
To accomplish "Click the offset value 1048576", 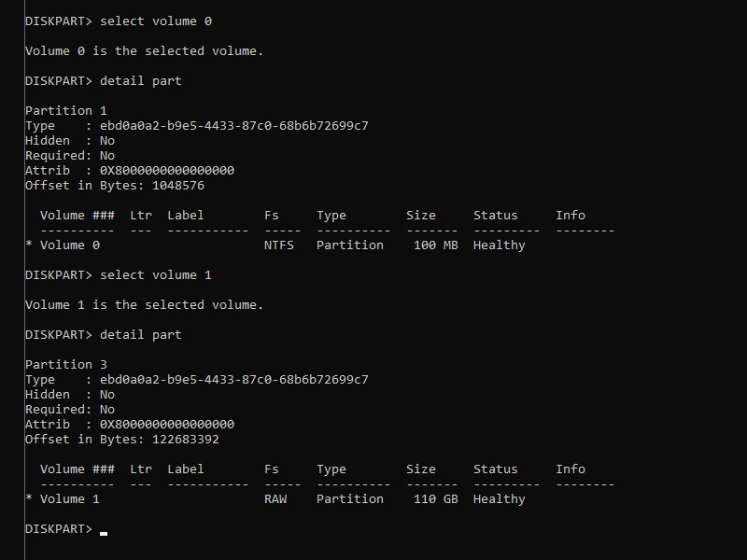I will (175, 185).
